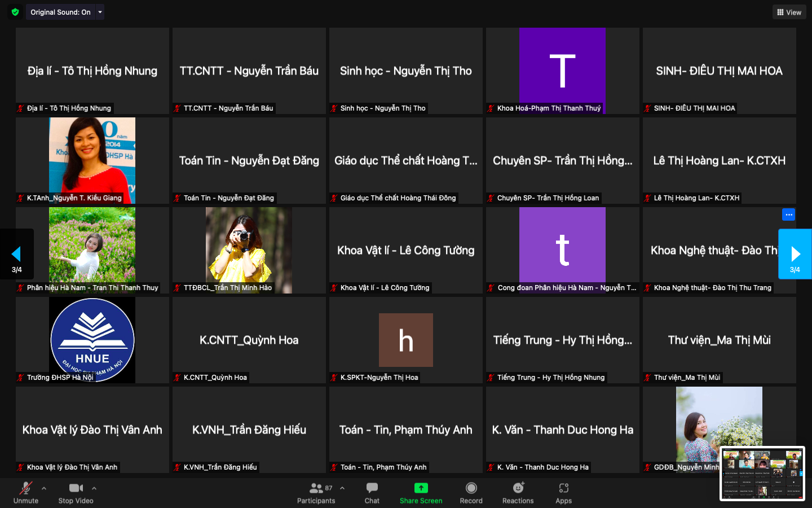Unmute the microphone
The width and height of the screenshot is (812, 508).
[26, 493]
